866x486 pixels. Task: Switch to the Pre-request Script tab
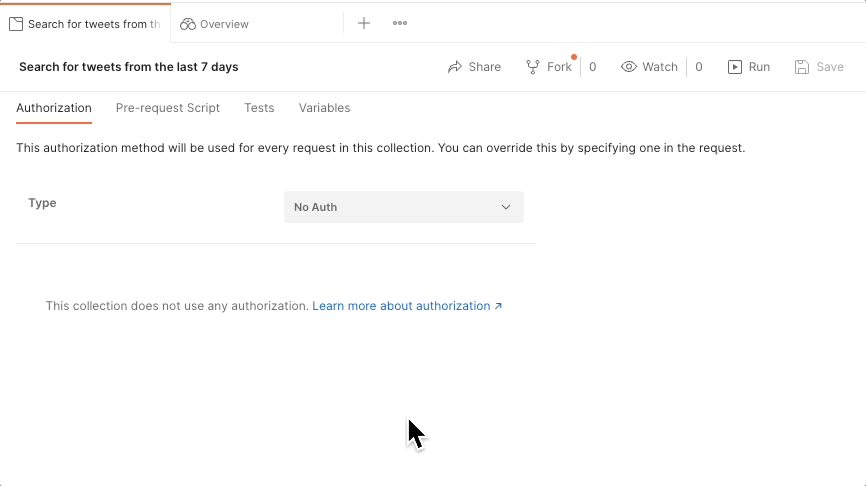[168, 108]
